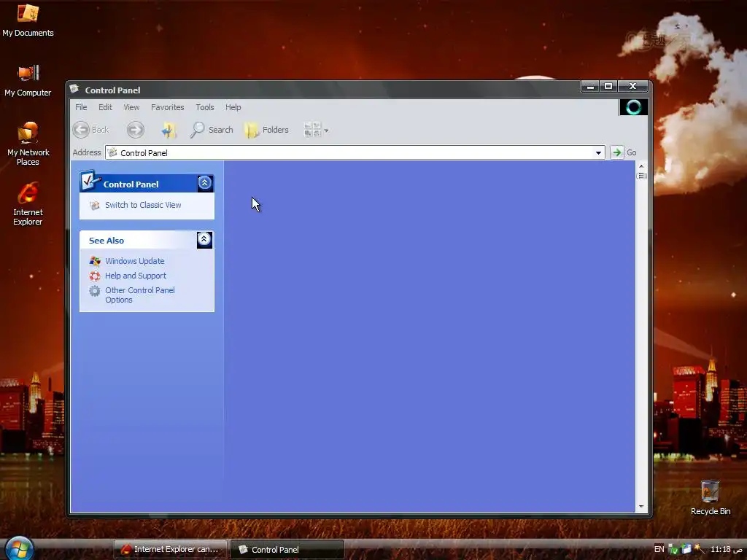This screenshot has height=560, width=747.
Task: Select the Recycle Bin desktop icon
Action: pyautogui.click(x=710, y=497)
